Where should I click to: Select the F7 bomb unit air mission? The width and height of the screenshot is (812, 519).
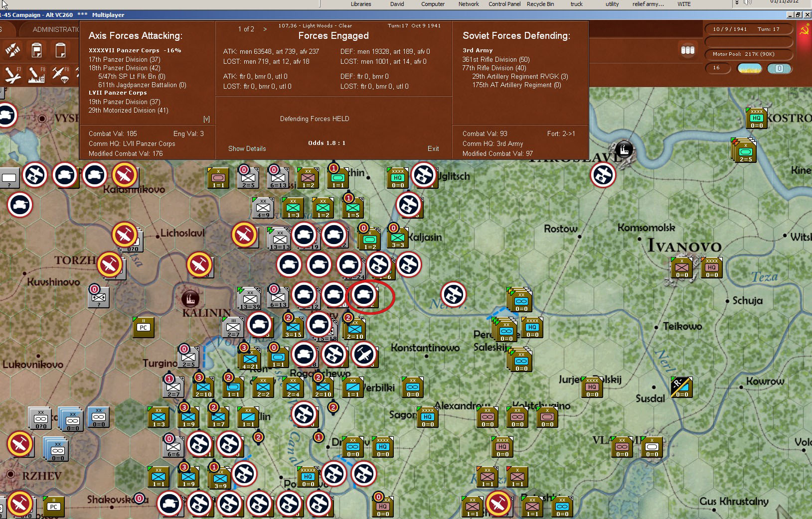[x=12, y=75]
